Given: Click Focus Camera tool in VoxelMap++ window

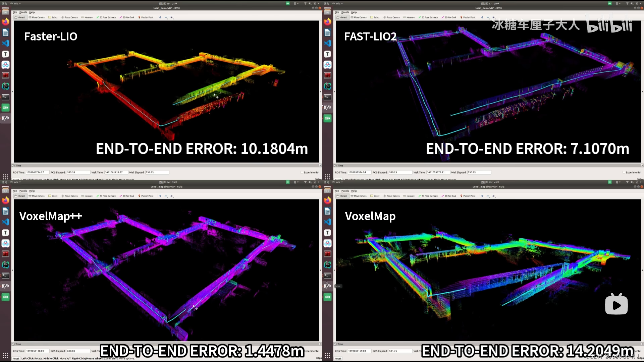Looking at the screenshot, I should pos(69,196).
